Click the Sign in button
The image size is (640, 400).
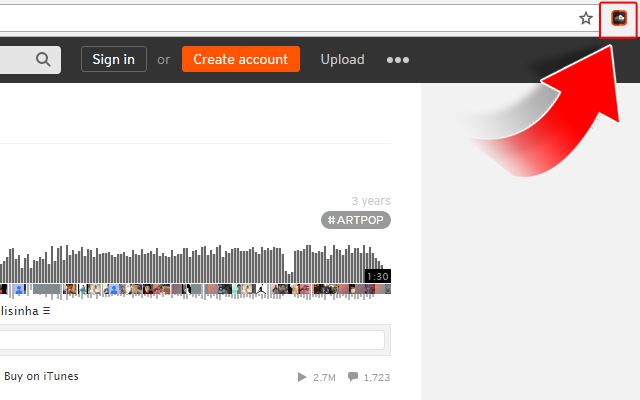tap(114, 59)
